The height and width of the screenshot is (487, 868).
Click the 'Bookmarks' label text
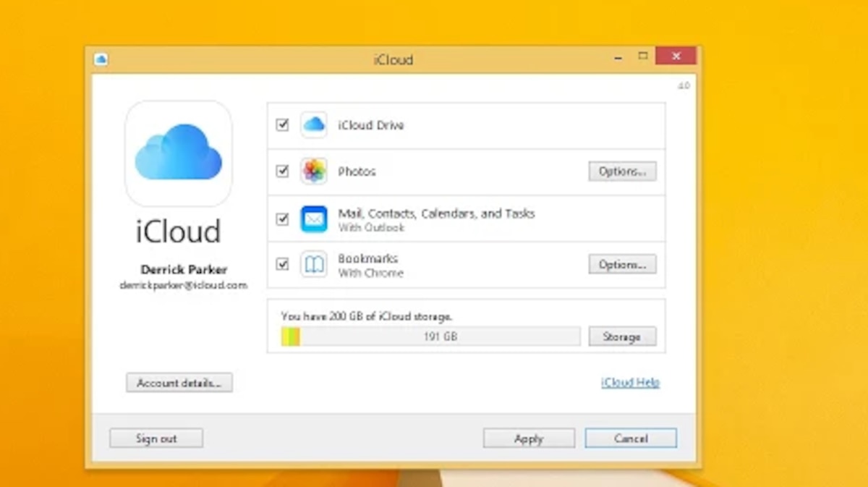(x=368, y=258)
